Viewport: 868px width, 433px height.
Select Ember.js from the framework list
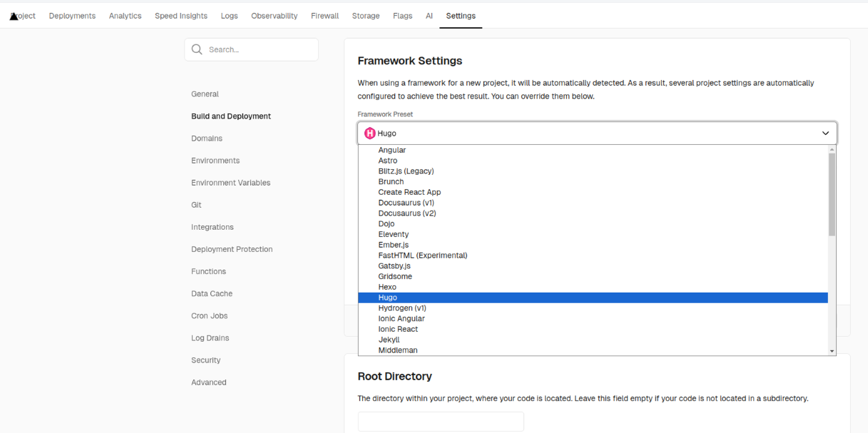593,245
